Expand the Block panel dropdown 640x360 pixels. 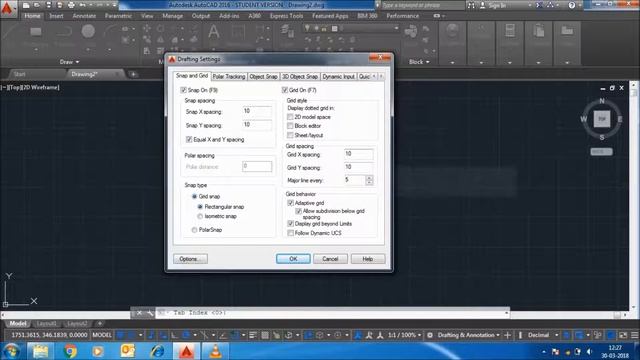(419, 62)
